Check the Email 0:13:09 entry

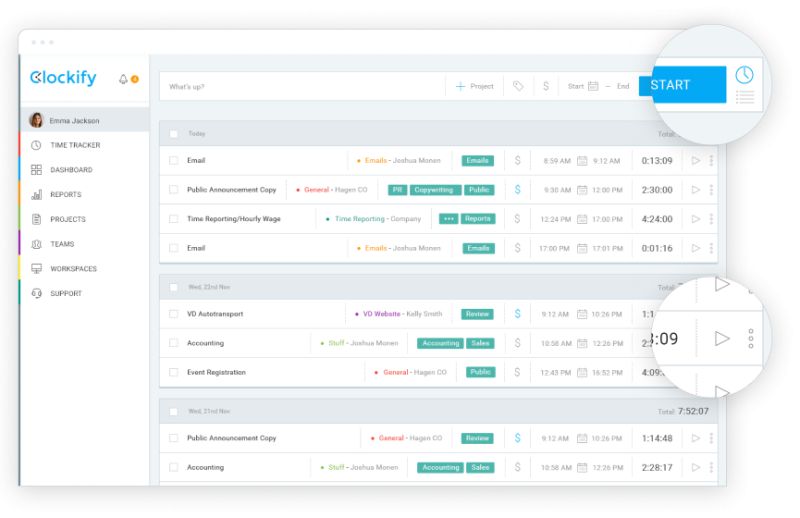coord(174,160)
